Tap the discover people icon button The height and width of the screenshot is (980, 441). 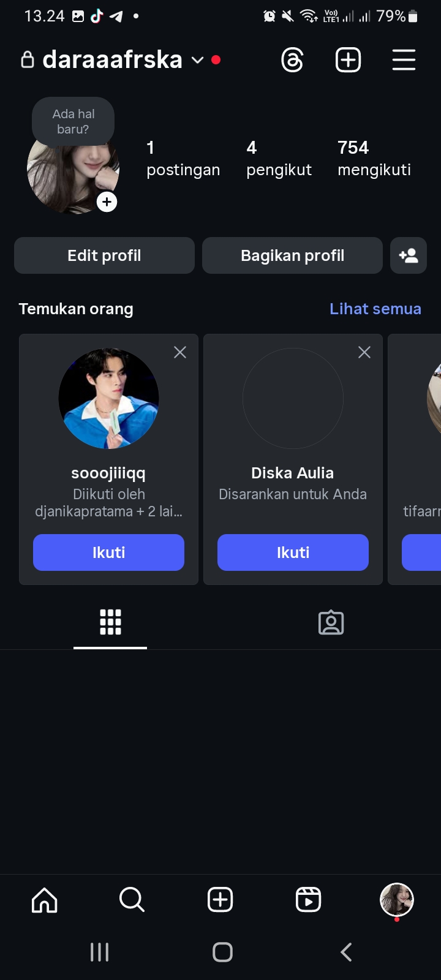point(408,255)
